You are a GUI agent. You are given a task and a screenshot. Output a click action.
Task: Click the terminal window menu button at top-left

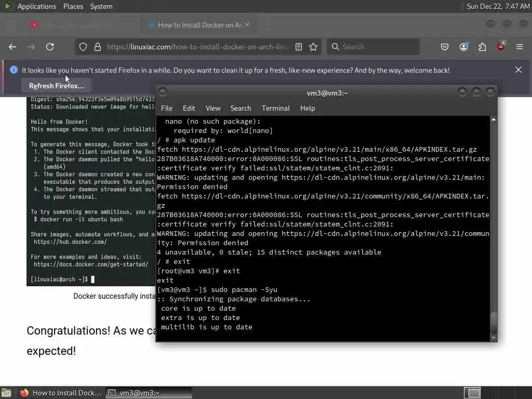163,91
